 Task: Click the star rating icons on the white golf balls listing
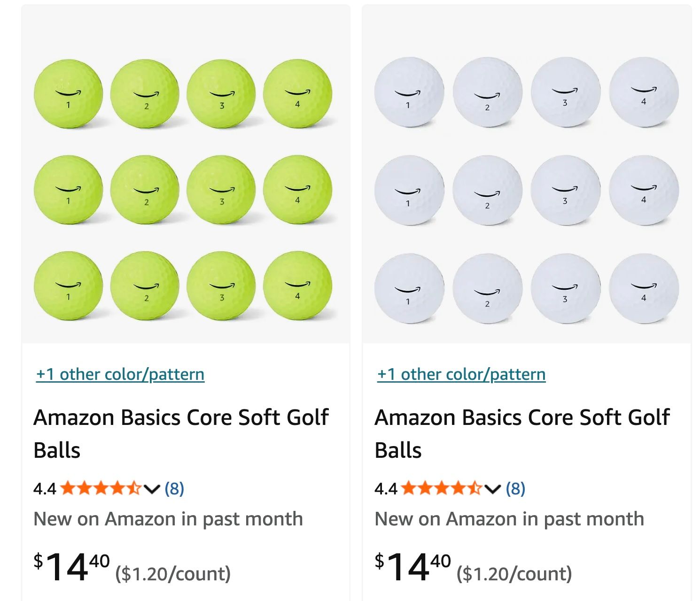point(442,488)
